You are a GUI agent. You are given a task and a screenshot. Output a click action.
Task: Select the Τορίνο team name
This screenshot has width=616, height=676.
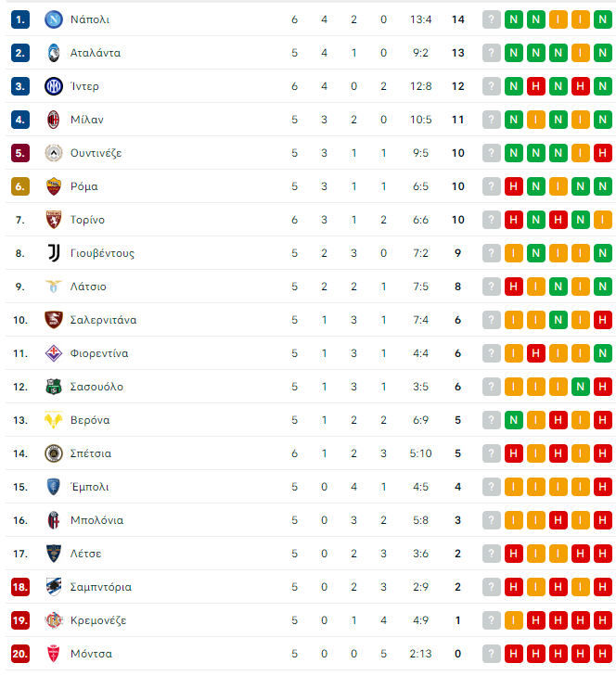(x=87, y=220)
